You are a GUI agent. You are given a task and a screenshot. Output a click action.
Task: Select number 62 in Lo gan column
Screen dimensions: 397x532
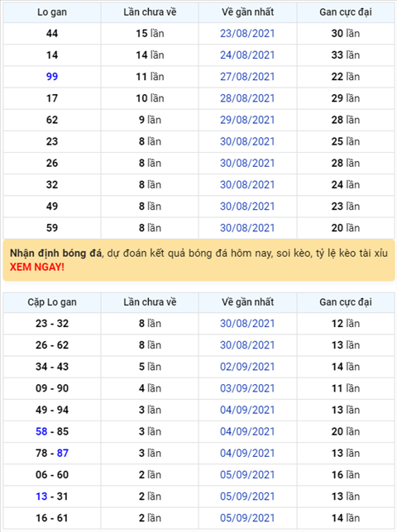[52, 120]
